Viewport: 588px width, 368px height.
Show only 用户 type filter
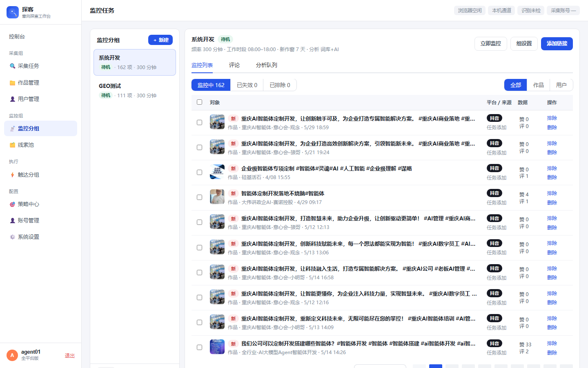(x=561, y=85)
